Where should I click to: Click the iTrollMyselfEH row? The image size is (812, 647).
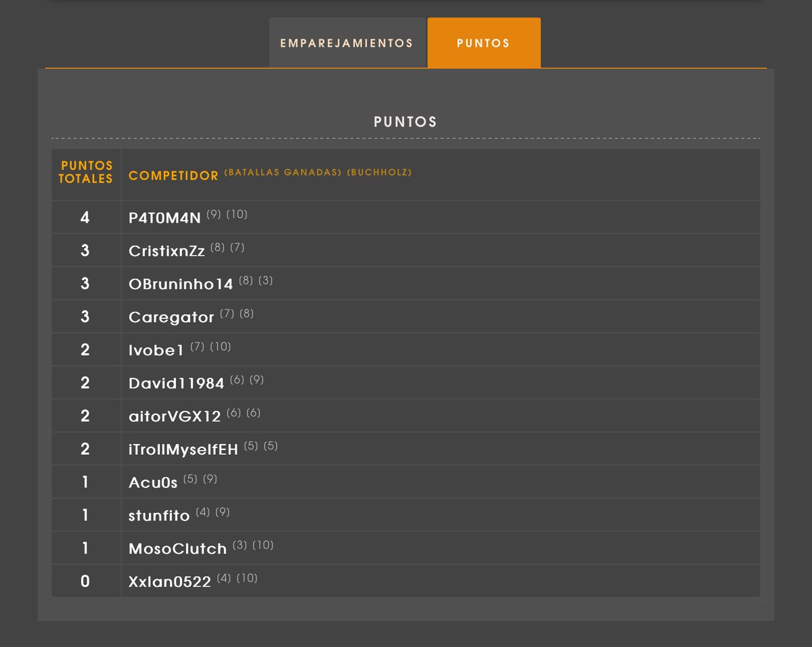(181, 448)
